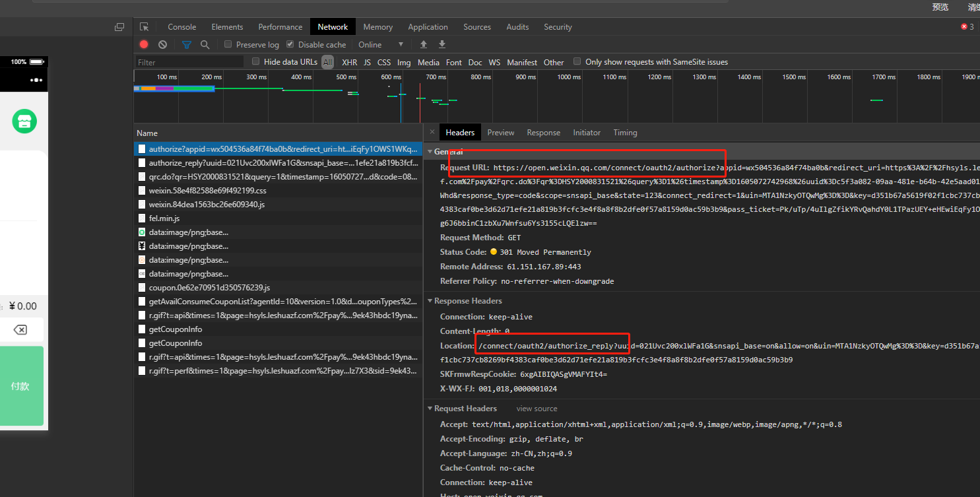Activate the inspect element cursor icon
Image resolution: width=980 pixels, height=497 pixels.
point(145,27)
